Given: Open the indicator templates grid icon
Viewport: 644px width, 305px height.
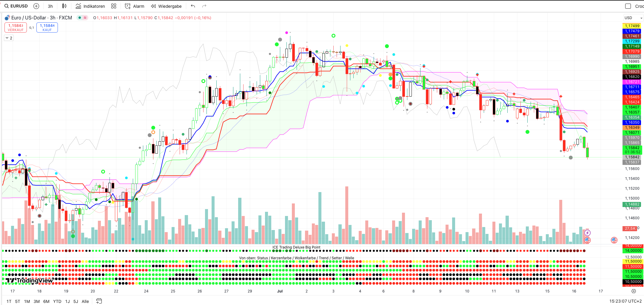Looking at the screenshot, I should coord(114,6).
